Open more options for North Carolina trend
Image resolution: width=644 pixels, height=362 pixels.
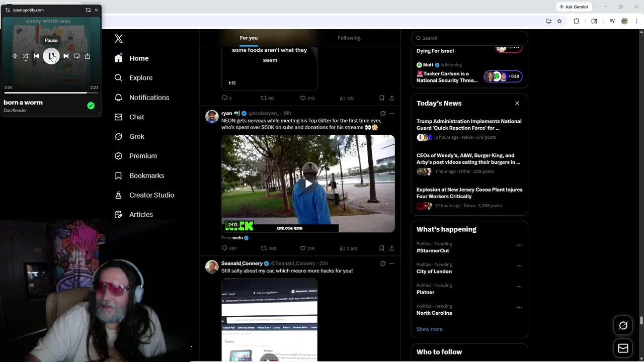pos(519,308)
